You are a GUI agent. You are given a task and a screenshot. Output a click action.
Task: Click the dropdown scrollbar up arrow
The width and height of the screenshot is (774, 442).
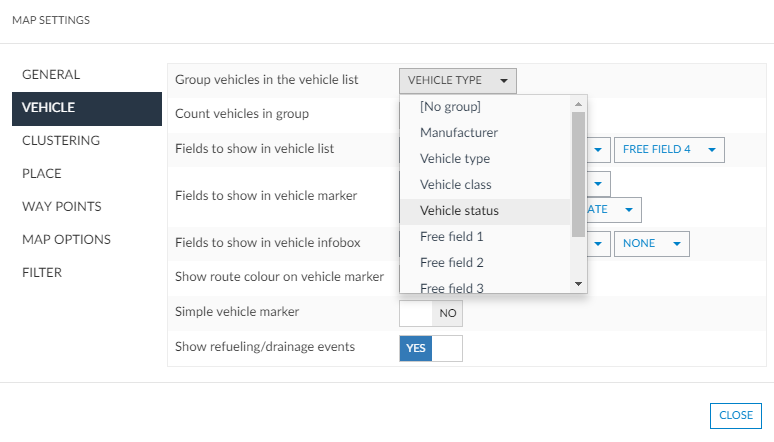tap(578, 103)
